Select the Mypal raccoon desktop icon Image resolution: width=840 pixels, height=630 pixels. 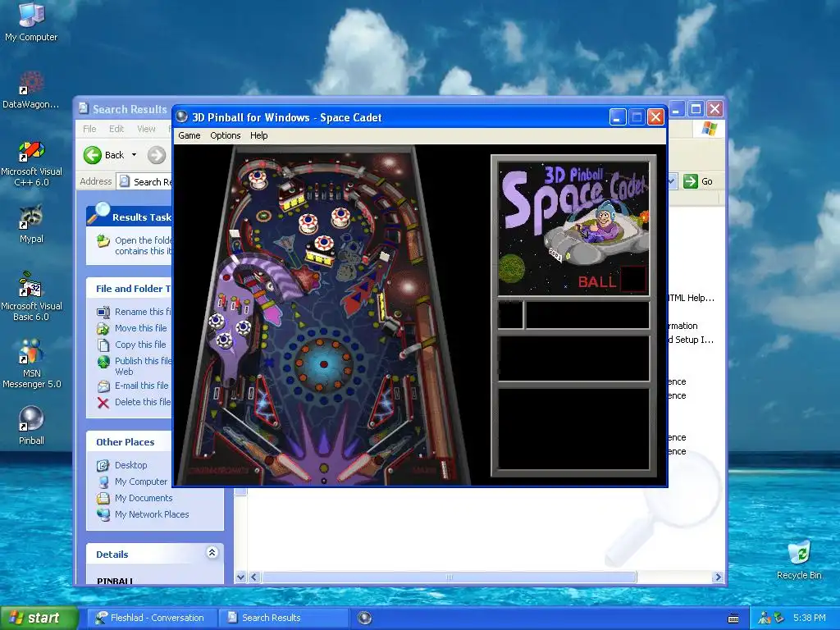coord(31,223)
